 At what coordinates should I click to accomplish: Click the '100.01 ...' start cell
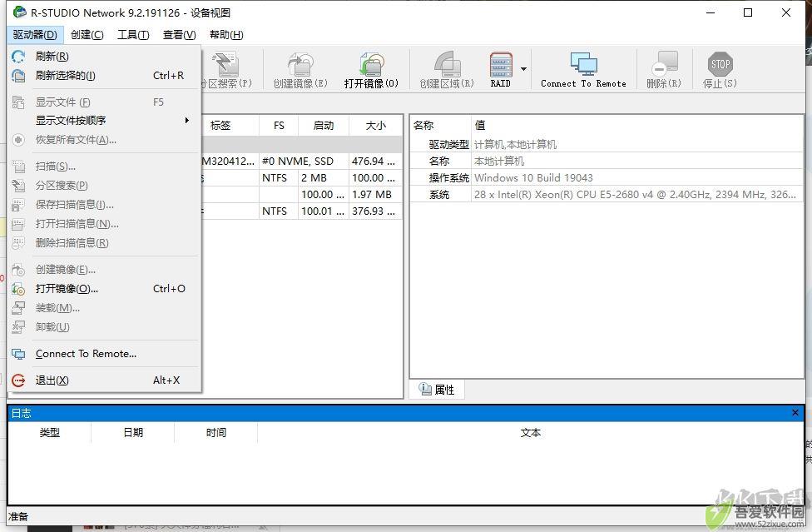tap(324, 211)
